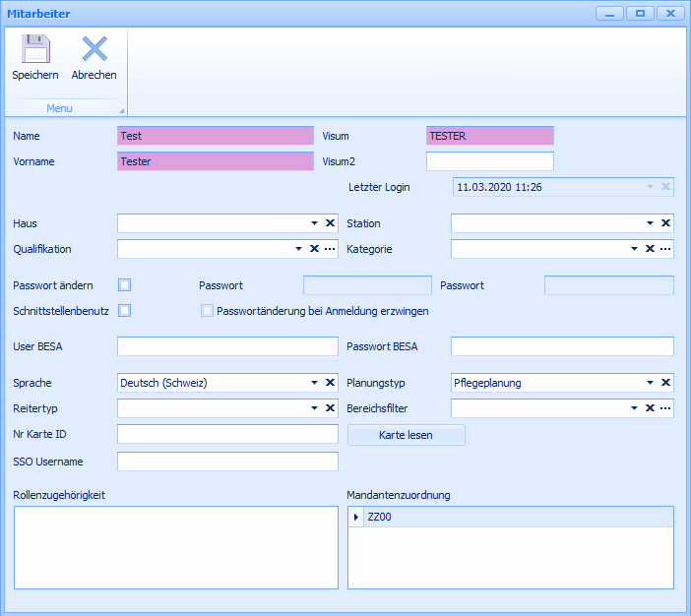Check Passwortänderung bei Anmeldung erzwingen
The image size is (691, 616).
(207, 311)
